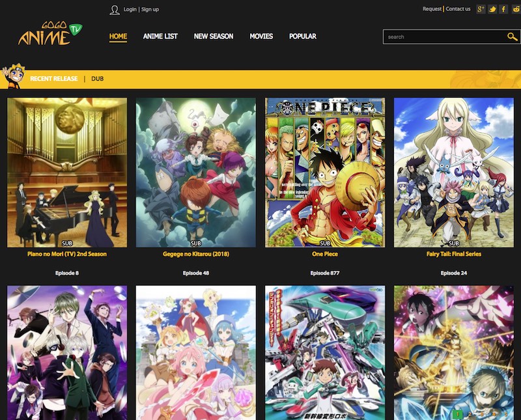Focus the search input field
This screenshot has height=420, width=521.
[x=445, y=37]
